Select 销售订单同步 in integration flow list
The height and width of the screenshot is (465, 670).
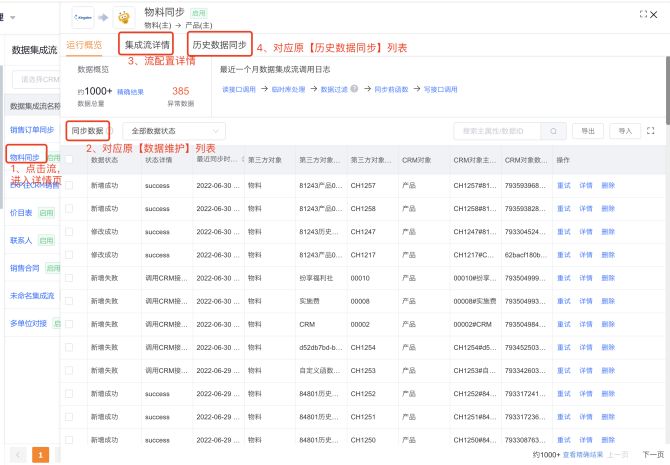click(x=32, y=130)
